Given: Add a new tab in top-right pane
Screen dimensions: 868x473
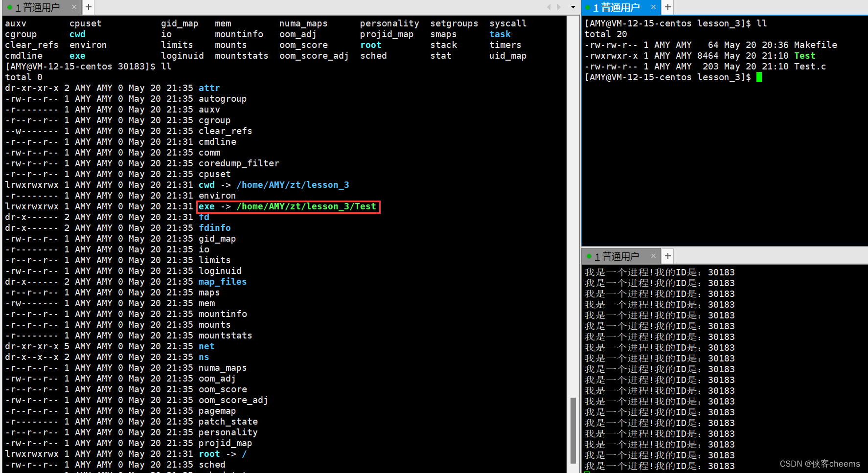Looking at the screenshot, I should click(x=668, y=7).
